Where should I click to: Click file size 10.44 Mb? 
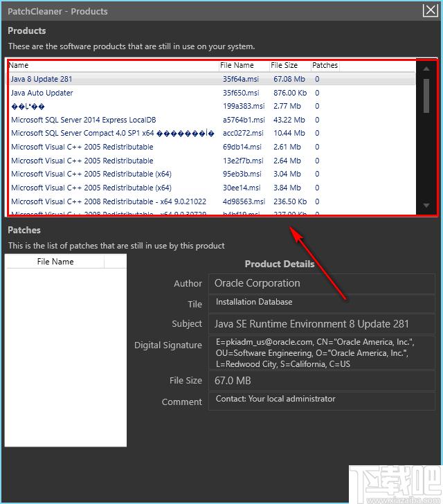pyautogui.click(x=289, y=133)
